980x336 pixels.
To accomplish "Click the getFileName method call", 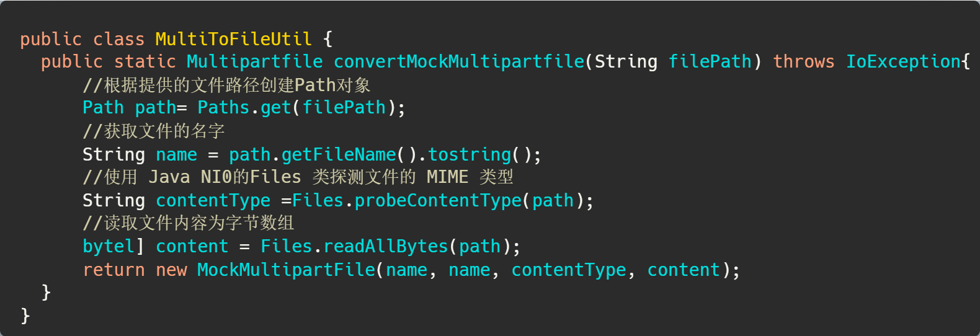I will pyautogui.click(x=339, y=154).
